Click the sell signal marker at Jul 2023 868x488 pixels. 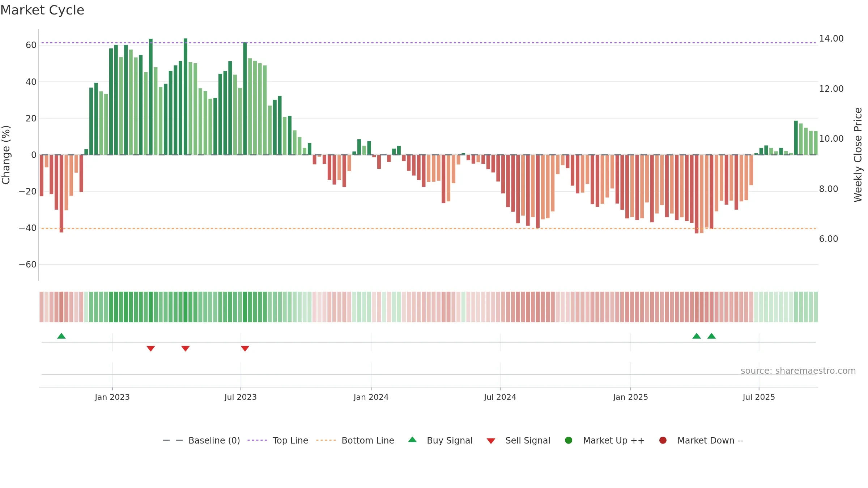(245, 348)
